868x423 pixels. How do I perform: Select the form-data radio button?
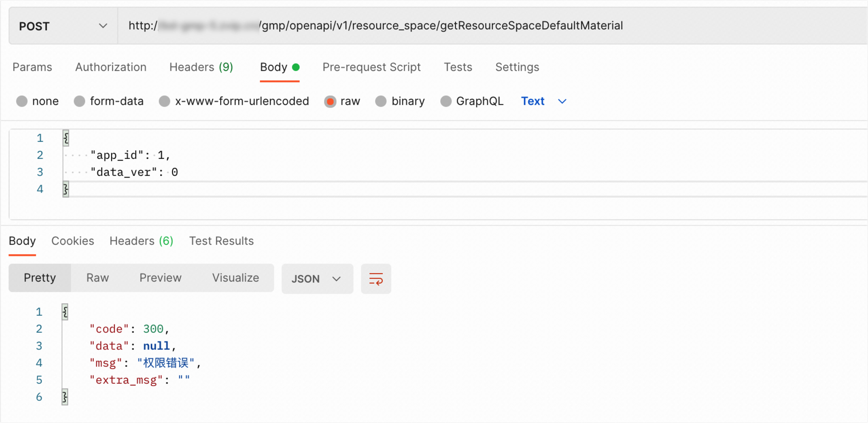(x=79, y=101)
